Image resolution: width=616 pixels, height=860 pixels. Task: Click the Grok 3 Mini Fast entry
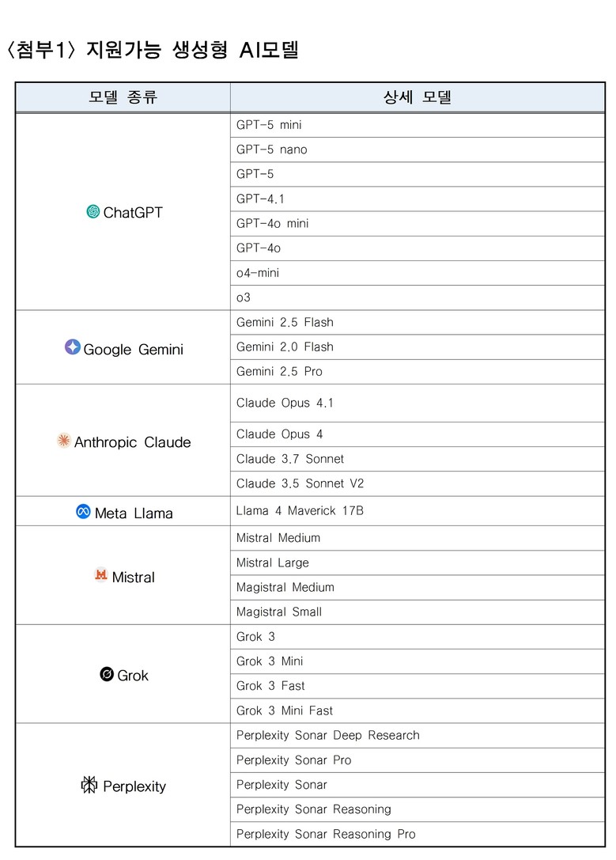tap(285, 711)
